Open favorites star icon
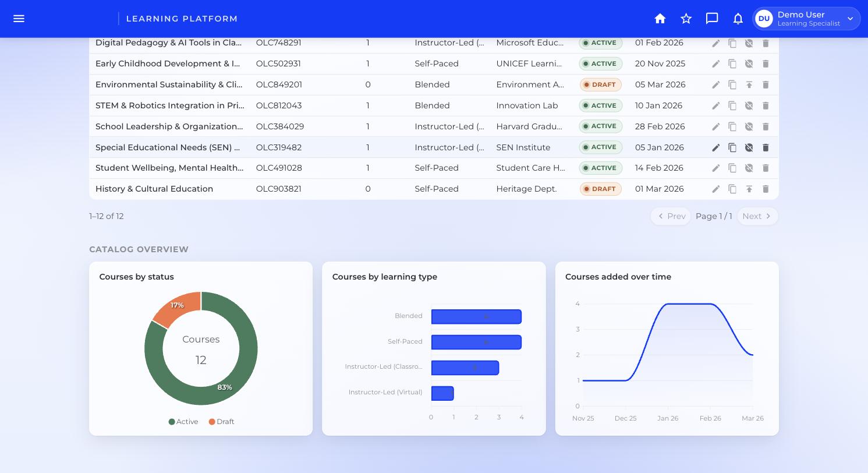 686,19
